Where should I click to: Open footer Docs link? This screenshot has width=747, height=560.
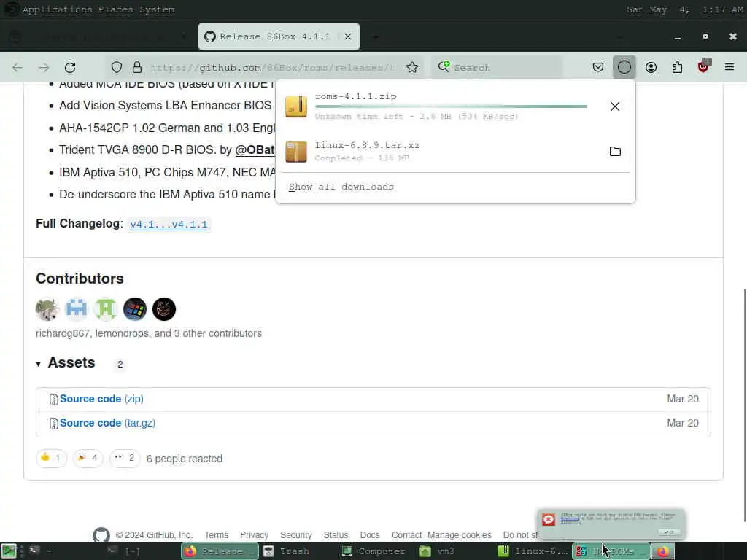(x=370, y=534)
